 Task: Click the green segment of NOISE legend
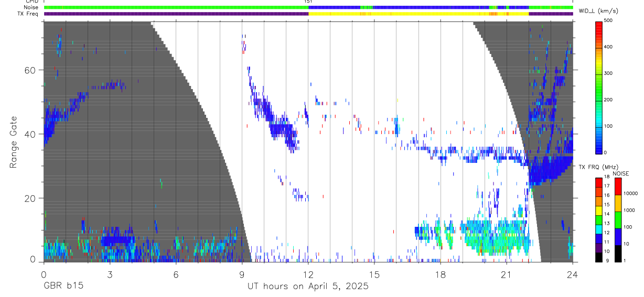(x=618, y=219)
